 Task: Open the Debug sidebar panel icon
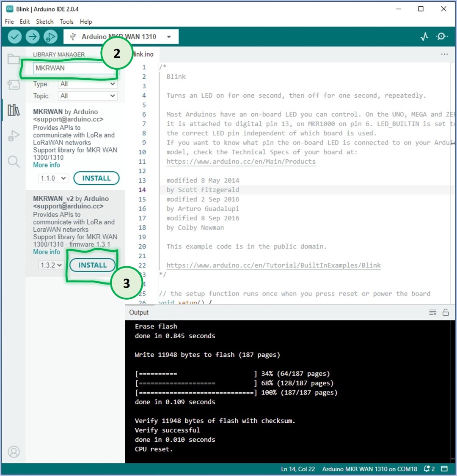pyautogui.click(x=14, y=135)
